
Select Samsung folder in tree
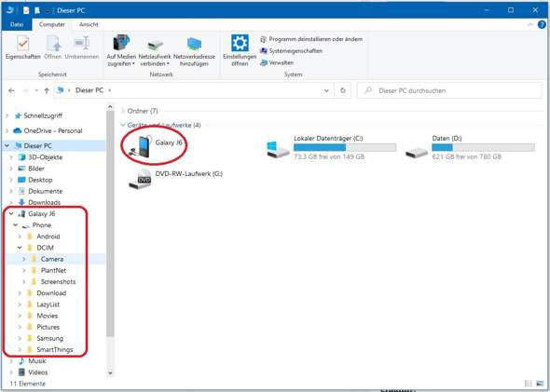(49, 338)
